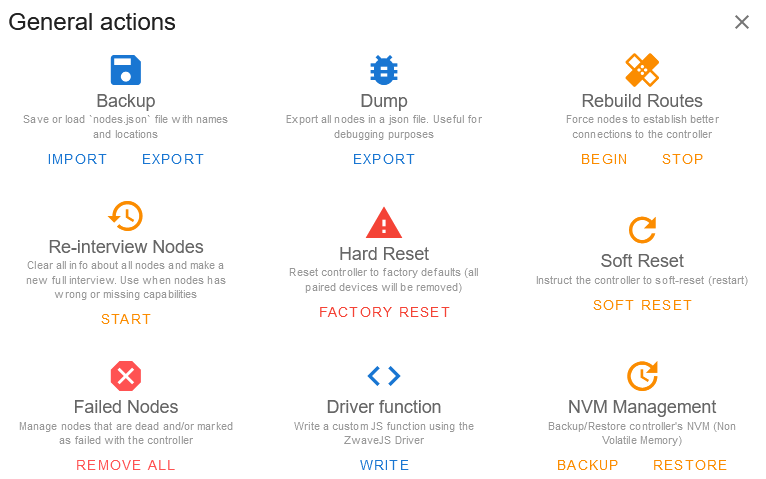The height and width of the screenshot is (479, 766).
Task: Click the Soft Reset refresh icon
Action: tap(642, 230)
